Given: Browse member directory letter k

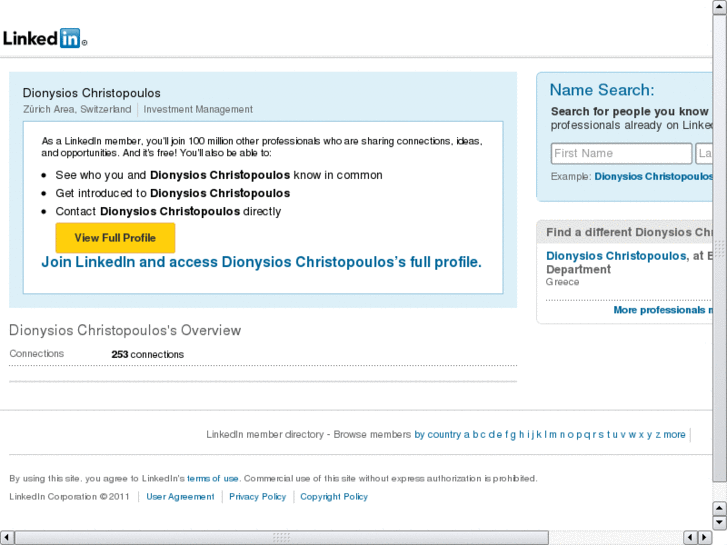Looking at the screenshot, I should 539,435.
